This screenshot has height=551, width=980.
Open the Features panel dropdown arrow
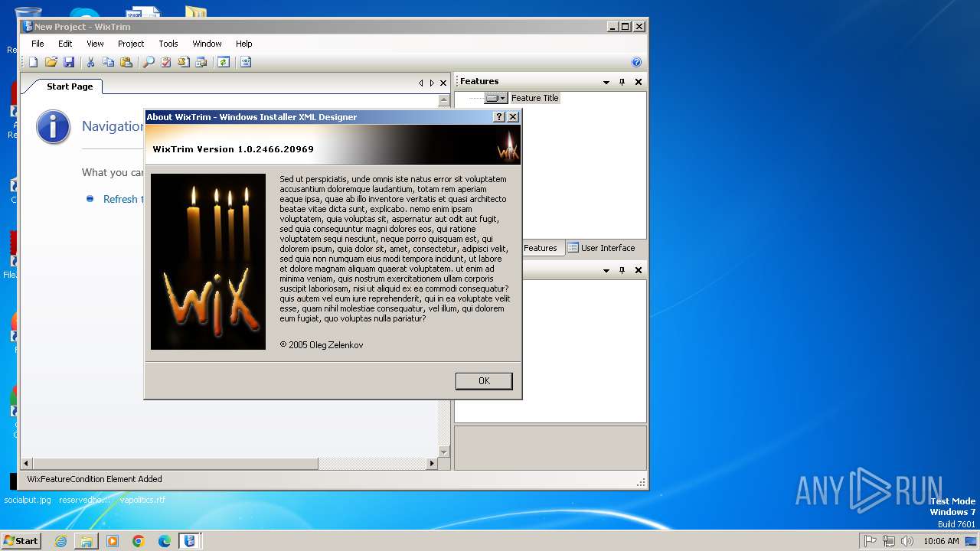(606, 82)
